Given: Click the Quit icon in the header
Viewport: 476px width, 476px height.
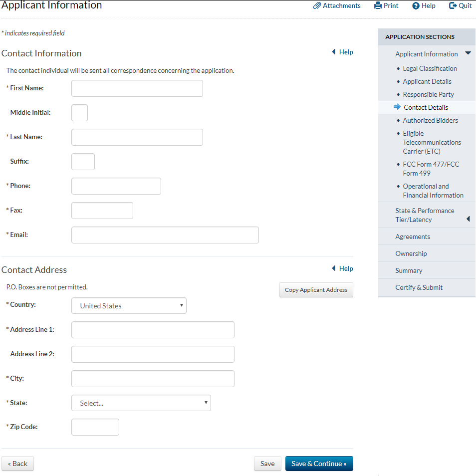Looking at the screenshot, I should [x=453, y=6].
